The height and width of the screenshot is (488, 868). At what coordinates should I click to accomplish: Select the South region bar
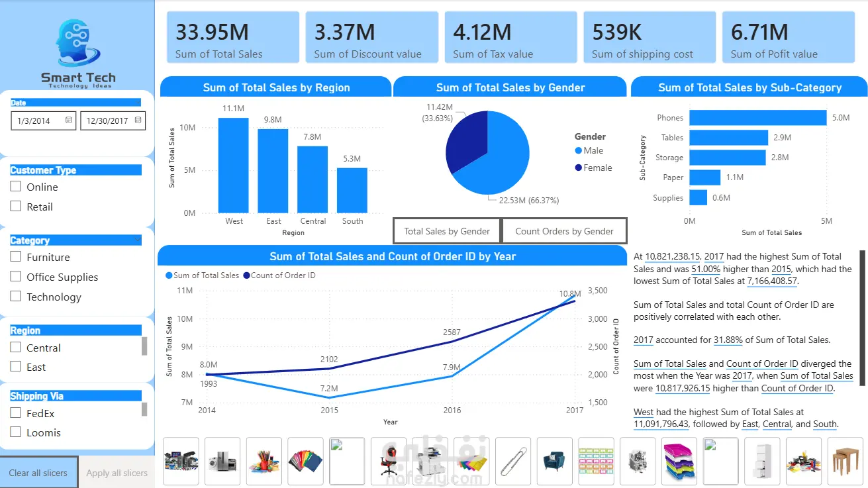coord(352,190)
